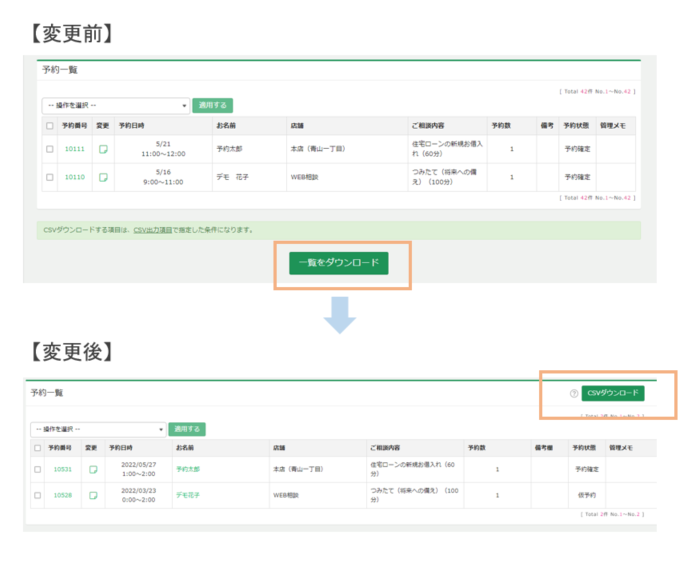Image resolution: width=699 pixels, height=574 pixels.
Task: Open reservation number 10110 link
Action: click(x=74, y=177)
